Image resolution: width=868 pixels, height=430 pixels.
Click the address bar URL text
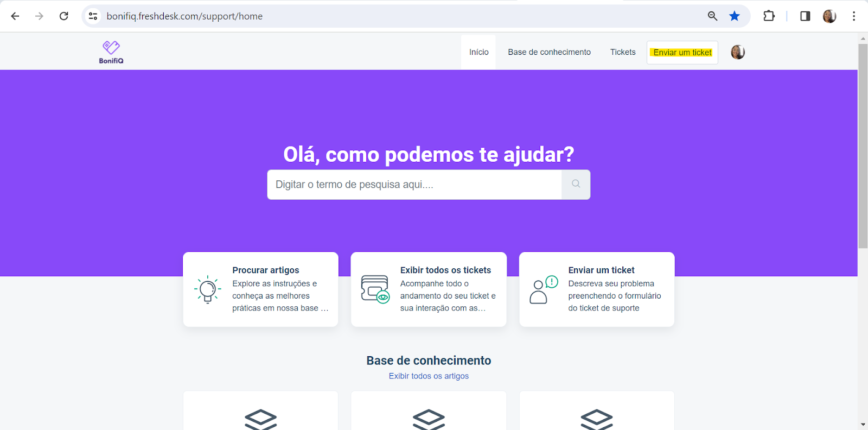tap(184, 16)
